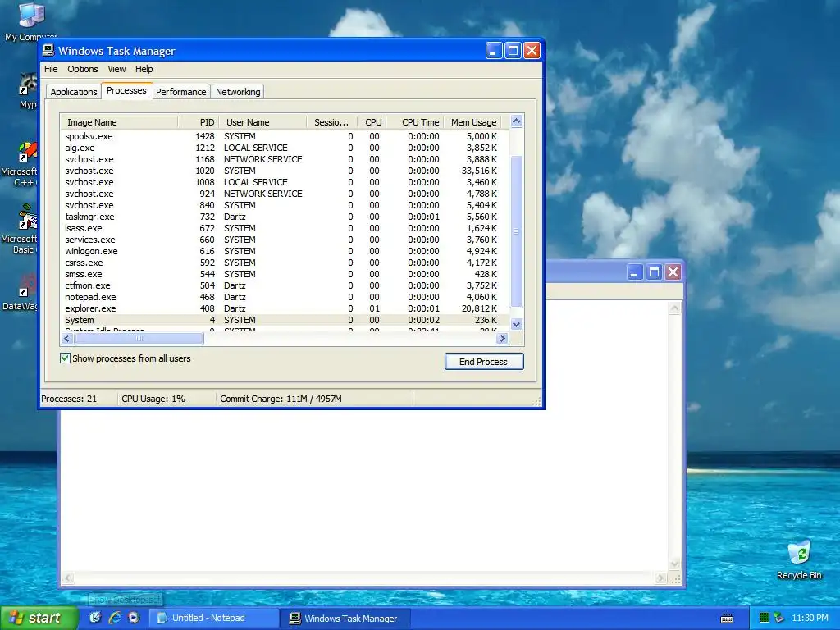Click the Myp desktop shortcut icon

tap(28, 91)
